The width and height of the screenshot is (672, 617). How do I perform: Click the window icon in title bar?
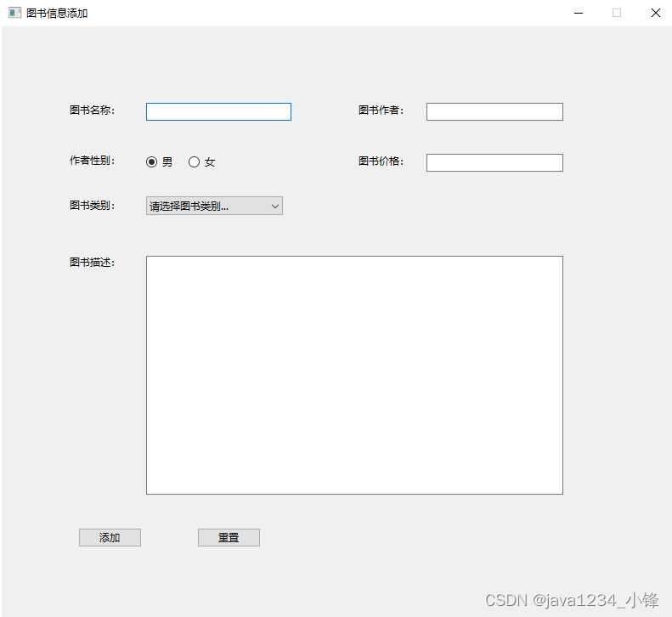15,13
